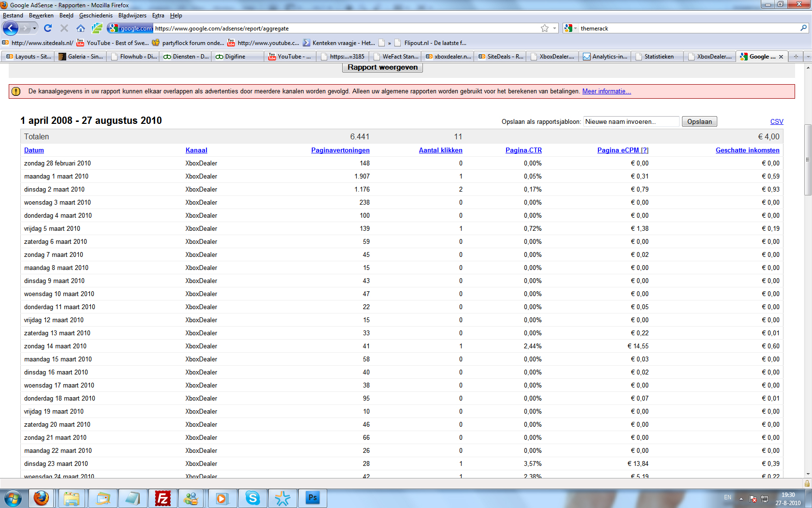812x508 pixels.
Task: Click the Action Center flag tray icon
Action: click(753, 498)
